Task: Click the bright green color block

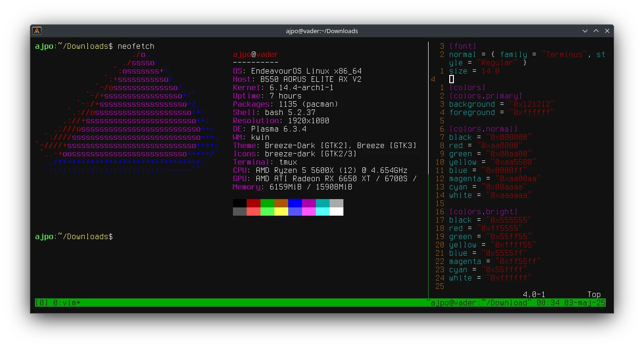Action: [267, 212]
